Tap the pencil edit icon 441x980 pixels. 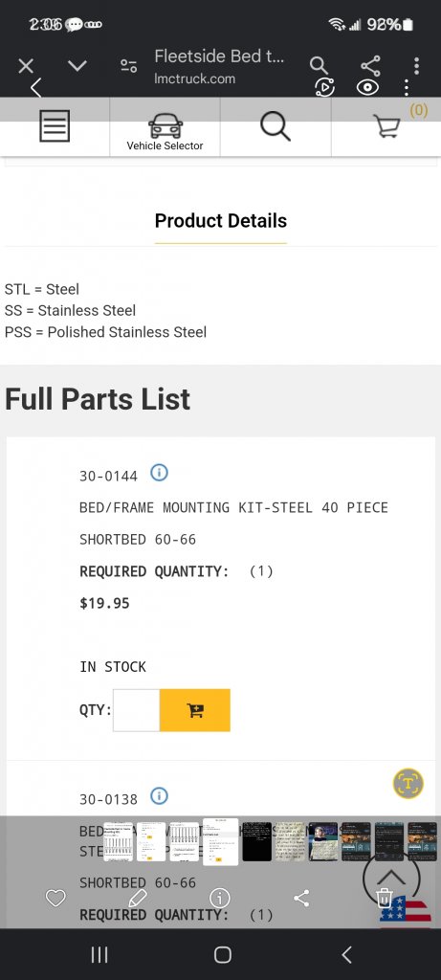click(138, 899)
